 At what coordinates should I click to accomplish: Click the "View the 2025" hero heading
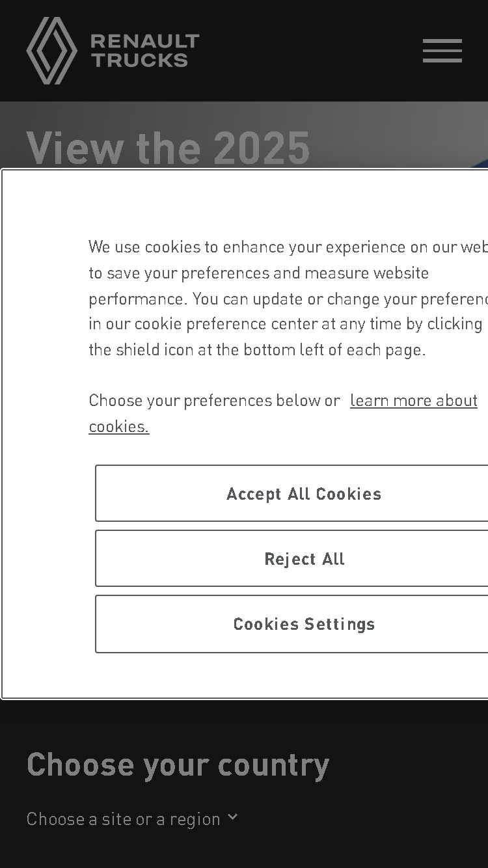(x=168, y=148)
